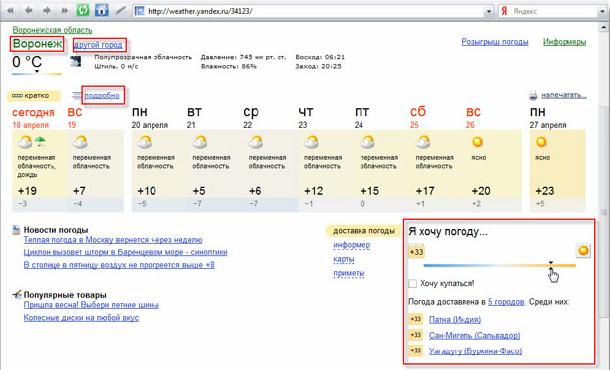Click Thursday 23 weather icon

(x=311, y=142)
